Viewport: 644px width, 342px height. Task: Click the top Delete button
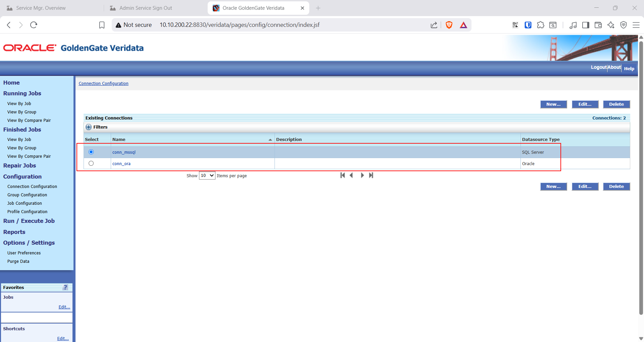pyautogui.click(x=616, y=104)
